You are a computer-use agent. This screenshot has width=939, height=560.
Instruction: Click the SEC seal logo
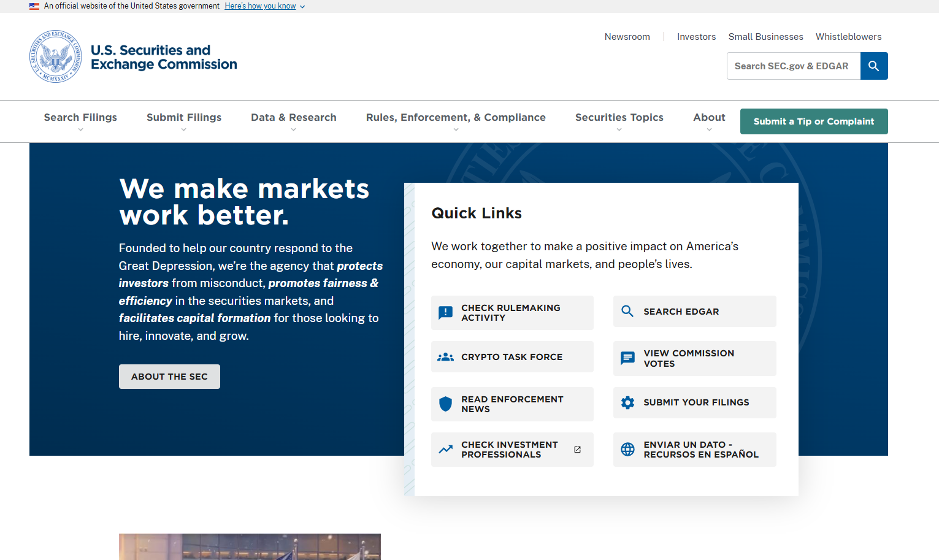point(56,56)
